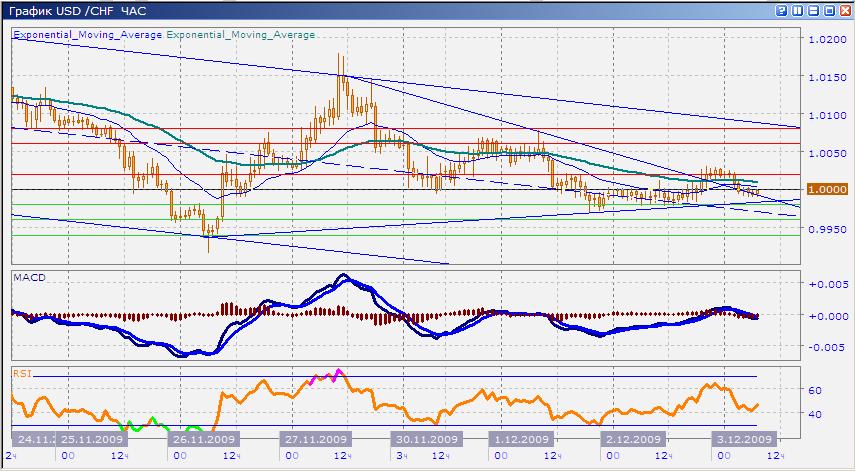Click the RSI 60 level axis value

coord(815,391)
